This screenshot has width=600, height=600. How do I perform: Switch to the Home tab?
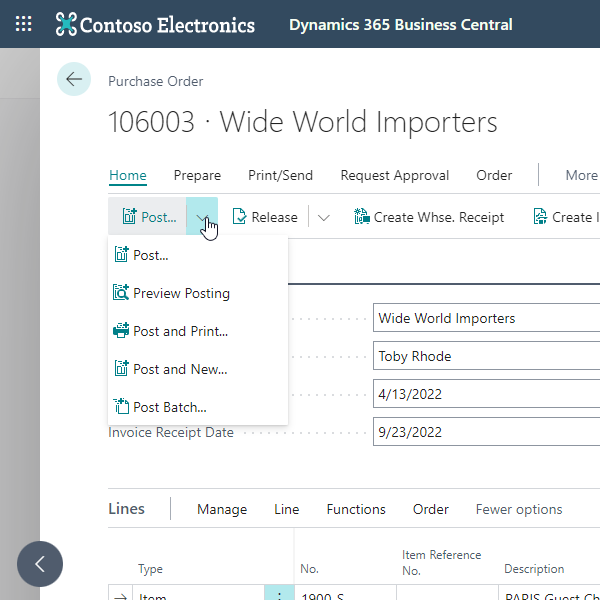(x=128, y=175)
